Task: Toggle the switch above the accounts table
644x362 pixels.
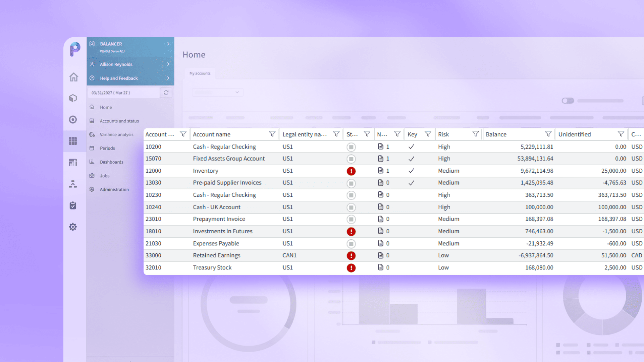Action: [568, 101]
